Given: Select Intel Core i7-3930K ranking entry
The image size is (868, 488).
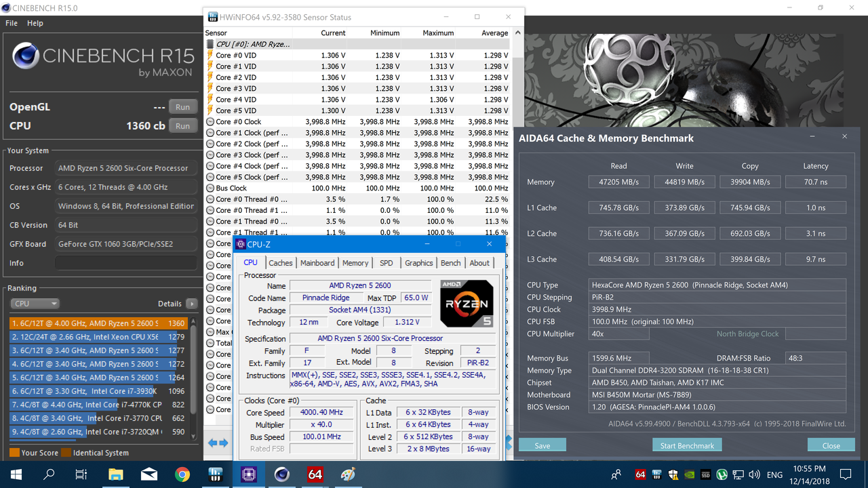Looking at the screenshot, I should point(99,391).
